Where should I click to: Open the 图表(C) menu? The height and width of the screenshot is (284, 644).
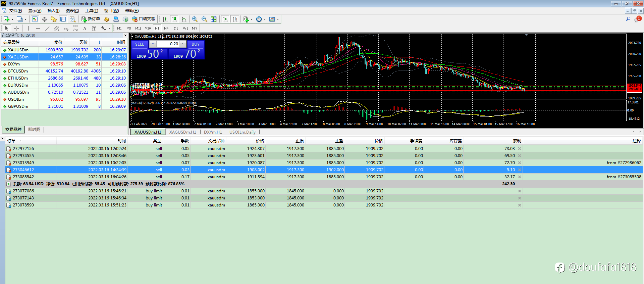(x=72, y=11)
